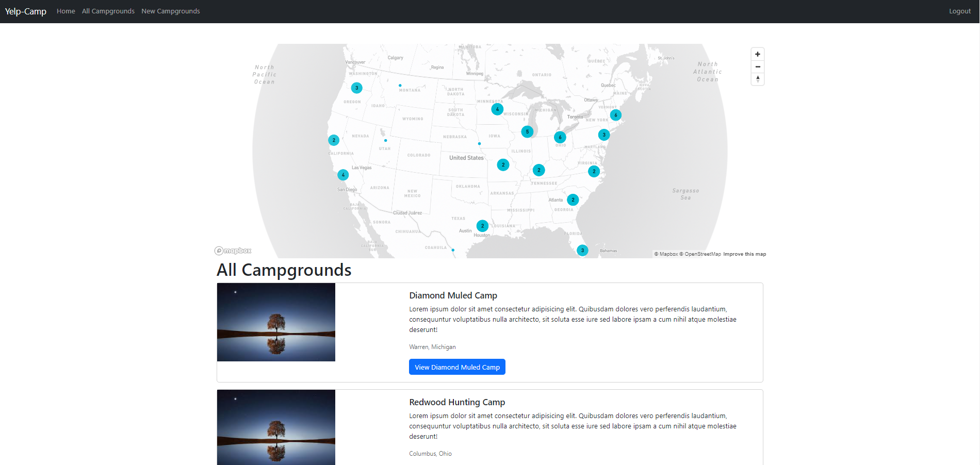The image size is (980, 465).
Task: Click the cluster marker 2 near Tennessee
Action: (539, 170)
